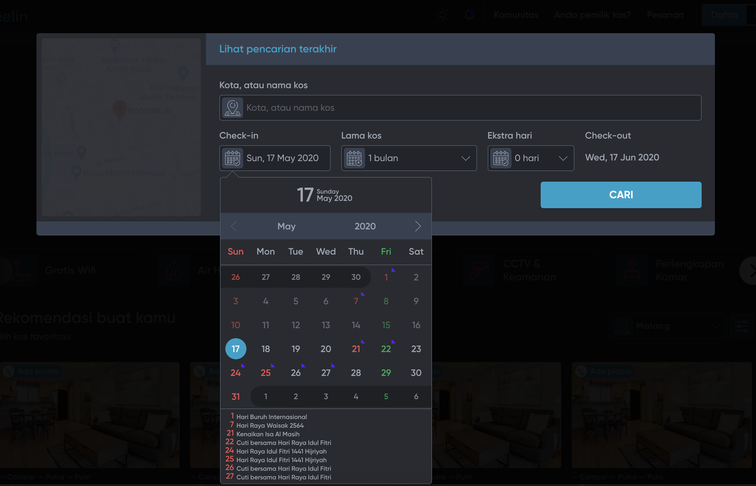Click the notification bell icon in header
Viewport: 756px width, 486px height.
coord(469,15)
